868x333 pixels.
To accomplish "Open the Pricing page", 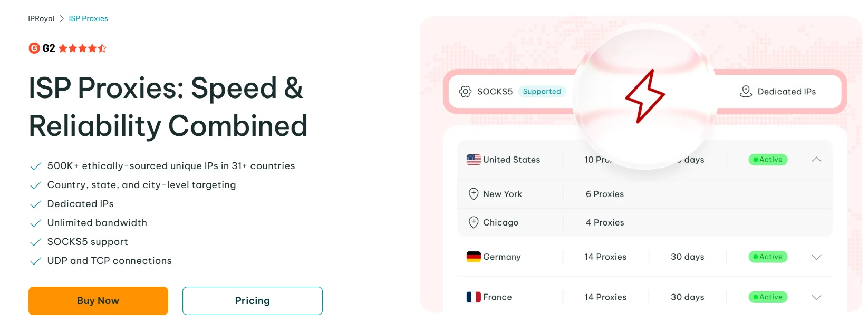I will coord(252,300).
